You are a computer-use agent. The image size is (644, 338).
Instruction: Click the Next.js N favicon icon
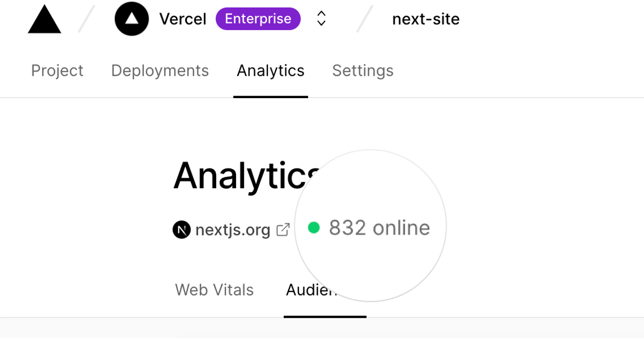181,230
